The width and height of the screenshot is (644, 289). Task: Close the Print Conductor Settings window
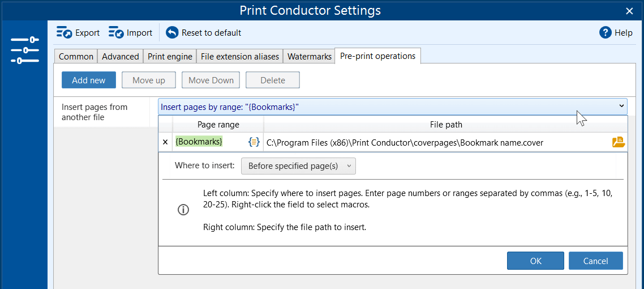pos(629,11)
